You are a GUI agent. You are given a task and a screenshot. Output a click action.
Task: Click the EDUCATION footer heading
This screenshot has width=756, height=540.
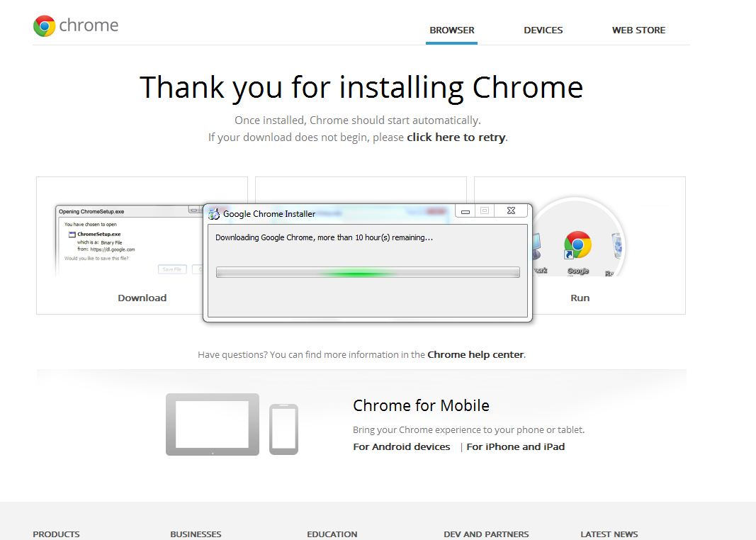pyautogui.click(x=332, y=534)
